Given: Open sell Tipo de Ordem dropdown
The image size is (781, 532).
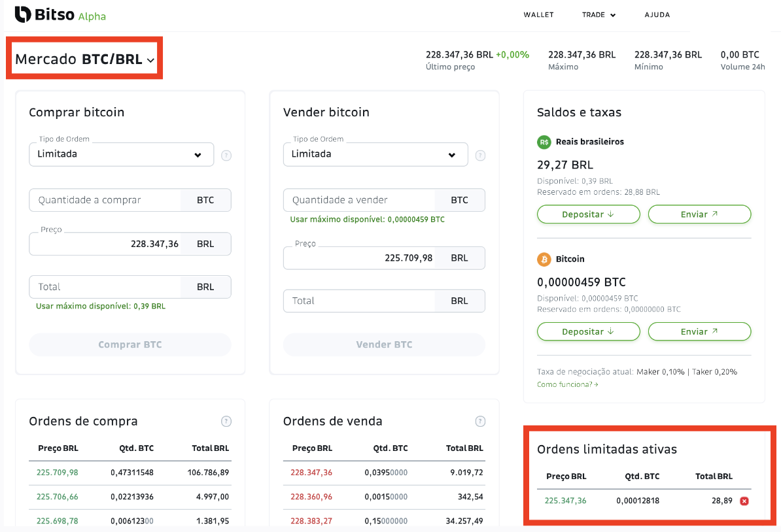Looking at the screenshot, I should coord(375,154).
